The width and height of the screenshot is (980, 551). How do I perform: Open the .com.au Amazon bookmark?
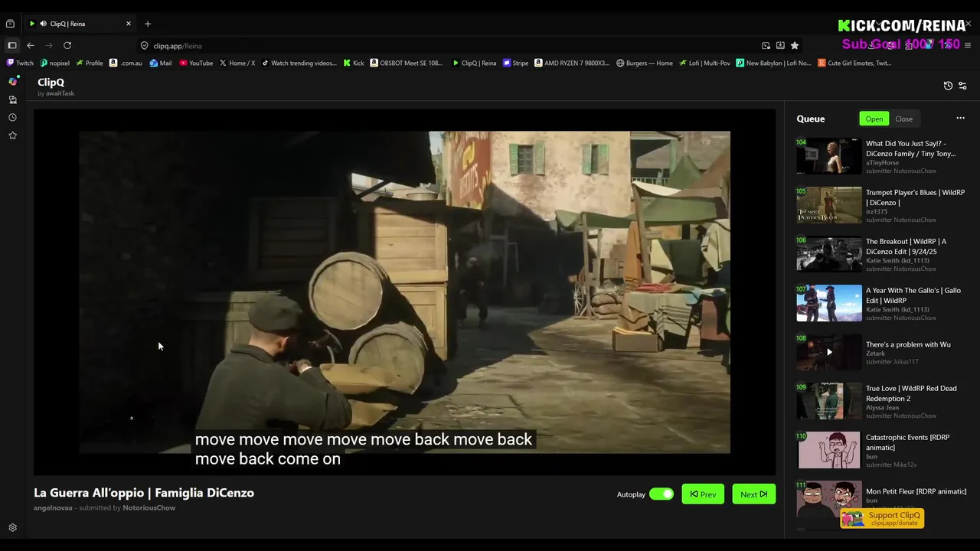[126, 64]
